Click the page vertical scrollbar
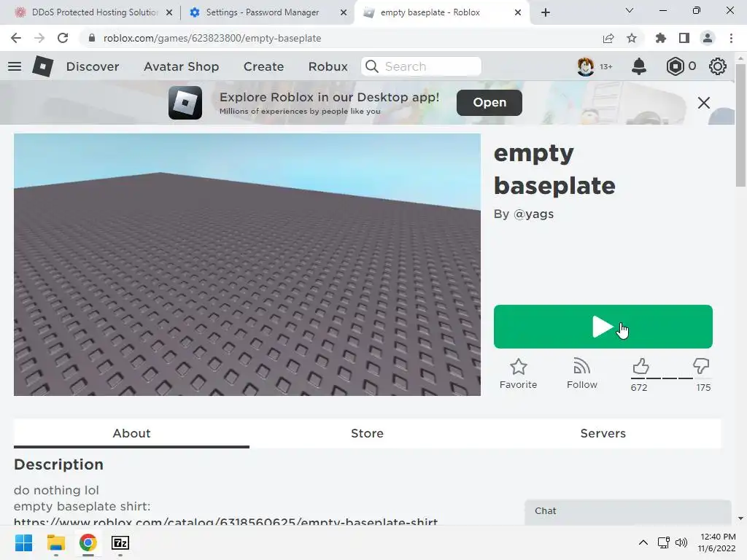The image size is (747, 560). coord(740,125)
